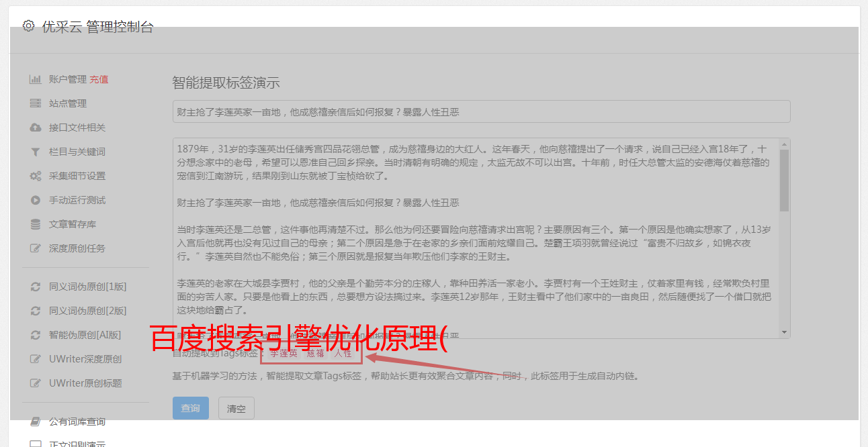This screenshot has width=868, height=447.
Task: Open 采集细节设置 menu item
Action: pos(77,176)
